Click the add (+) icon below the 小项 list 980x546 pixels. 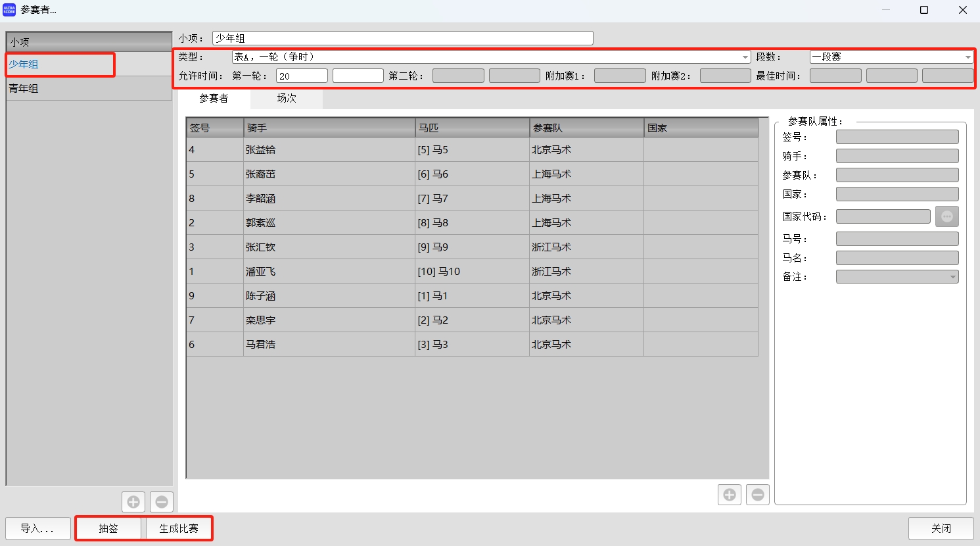tap(133, 501)
